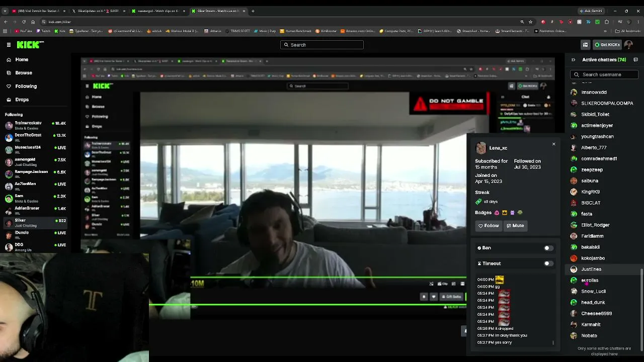Click the icon right of Active chatters title

(635, 60)
